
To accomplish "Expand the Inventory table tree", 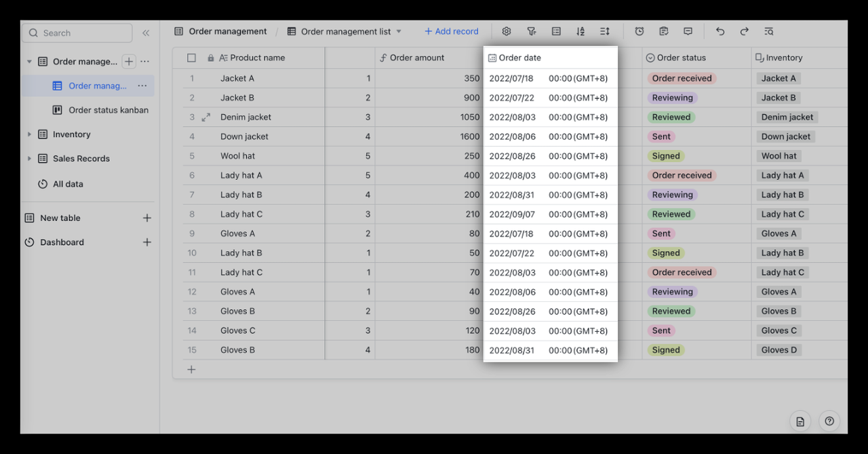I will coord(29,134).
